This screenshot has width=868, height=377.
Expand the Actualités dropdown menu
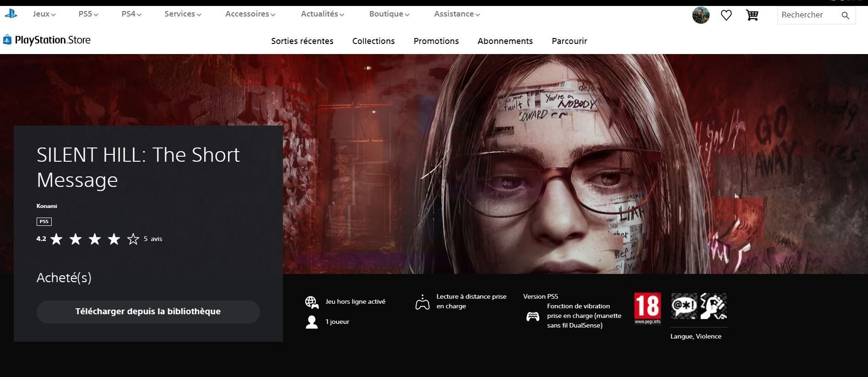(x=322, y=14)
